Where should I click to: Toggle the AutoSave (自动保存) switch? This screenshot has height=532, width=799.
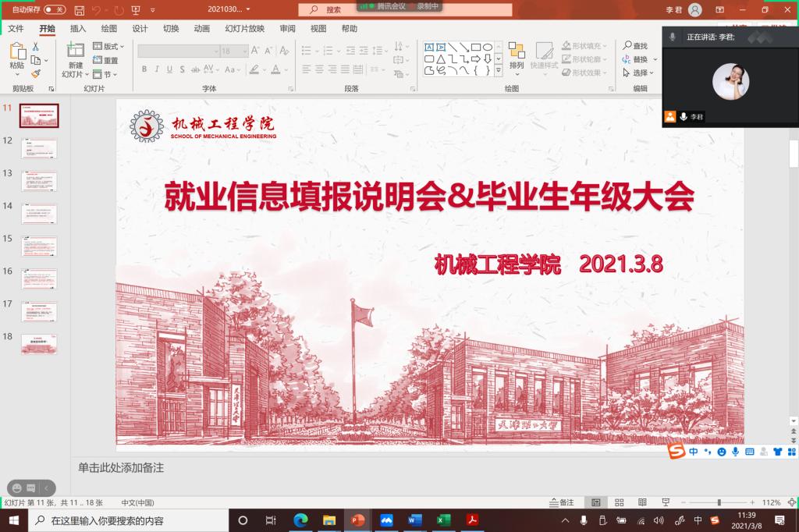54,9
